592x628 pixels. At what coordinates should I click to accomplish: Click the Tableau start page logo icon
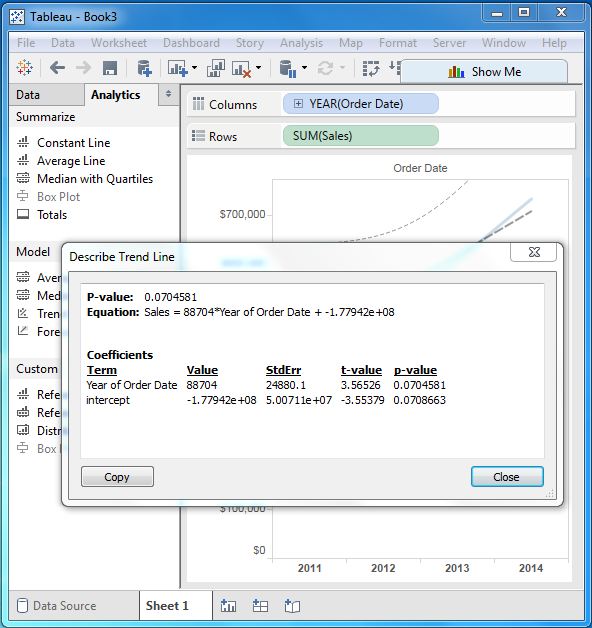tap(25, 68)
